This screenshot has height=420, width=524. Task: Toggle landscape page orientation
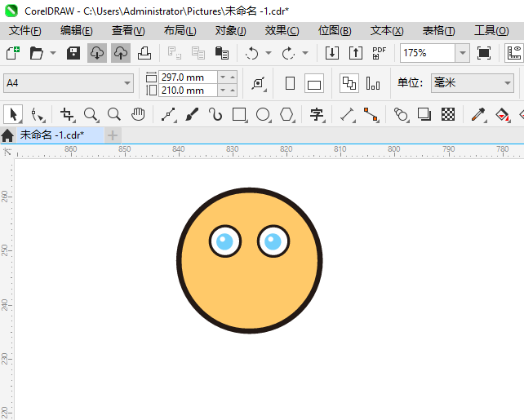pyautogui.click(x=314, y=83)
